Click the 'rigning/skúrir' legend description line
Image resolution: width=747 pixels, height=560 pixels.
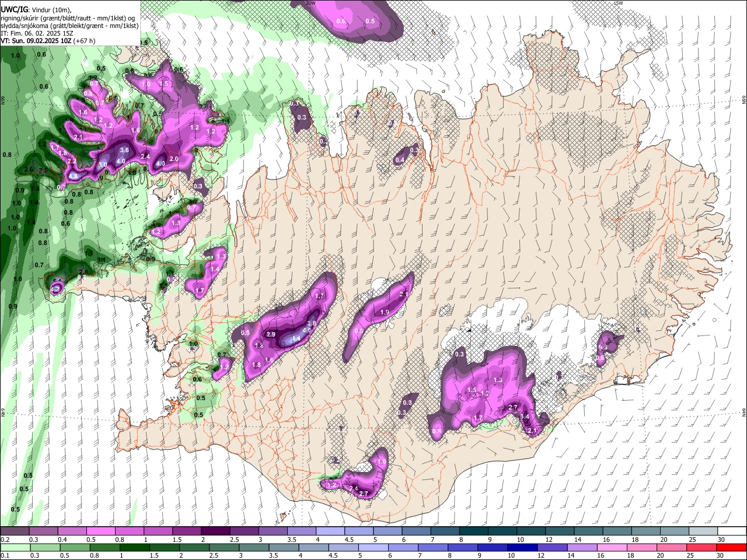point(68,17)
